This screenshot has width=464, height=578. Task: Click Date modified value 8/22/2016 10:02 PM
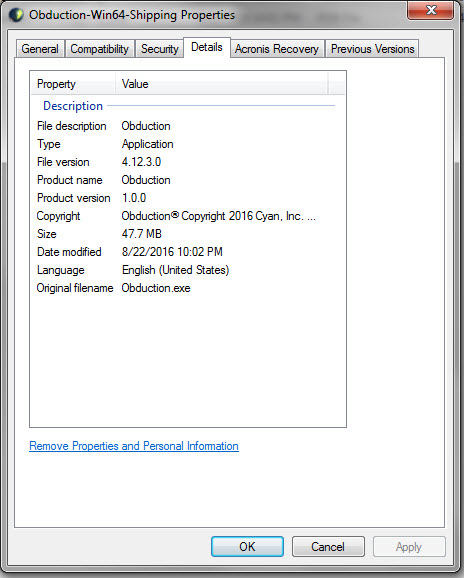(172, 252)
